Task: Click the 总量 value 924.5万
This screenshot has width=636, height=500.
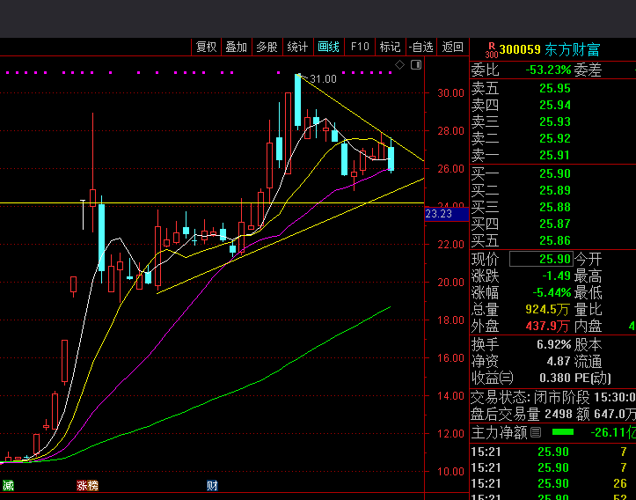Action: tap(548, 310)
